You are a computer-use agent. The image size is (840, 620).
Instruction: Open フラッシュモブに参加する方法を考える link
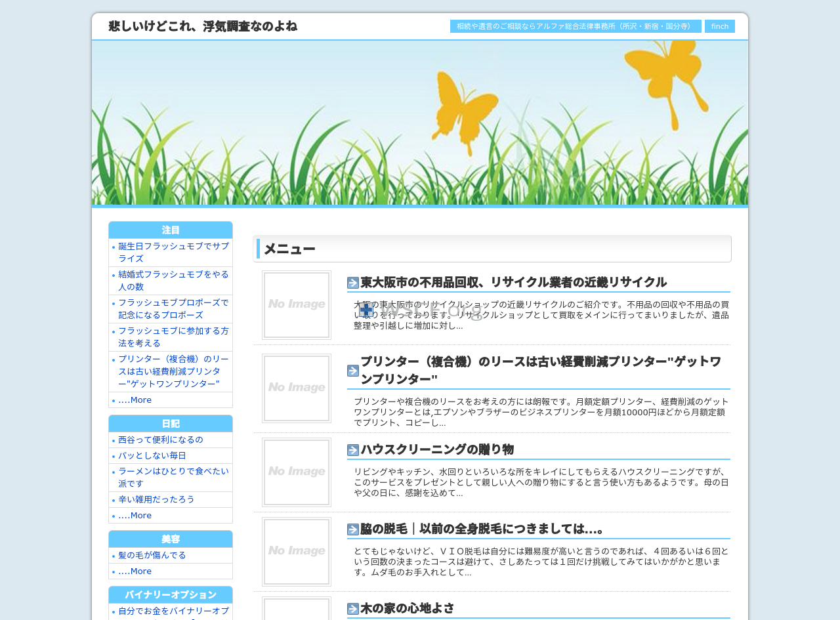click(x=174, y=337)
